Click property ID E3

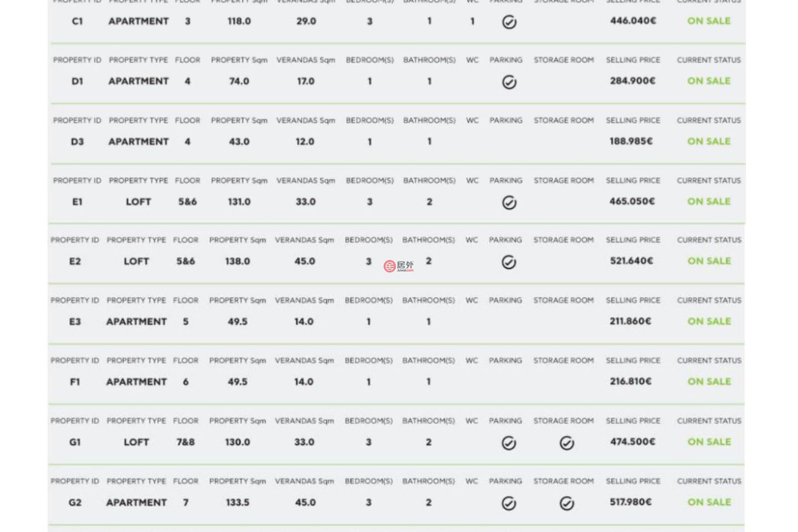75,321
